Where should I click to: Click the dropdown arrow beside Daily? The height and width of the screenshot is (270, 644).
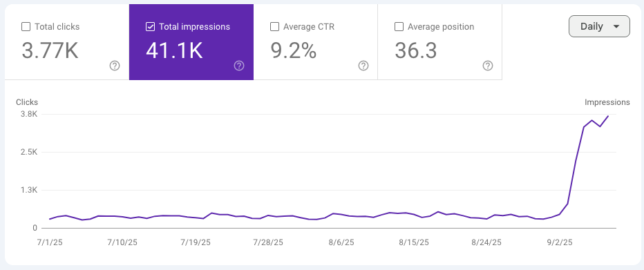(616, 27)
